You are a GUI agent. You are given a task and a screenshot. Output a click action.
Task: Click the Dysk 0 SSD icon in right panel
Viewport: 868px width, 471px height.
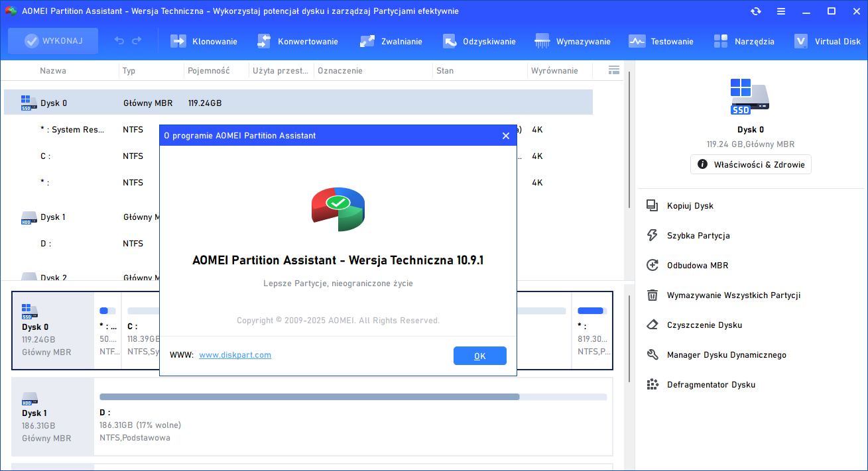(x=751, y=97)
